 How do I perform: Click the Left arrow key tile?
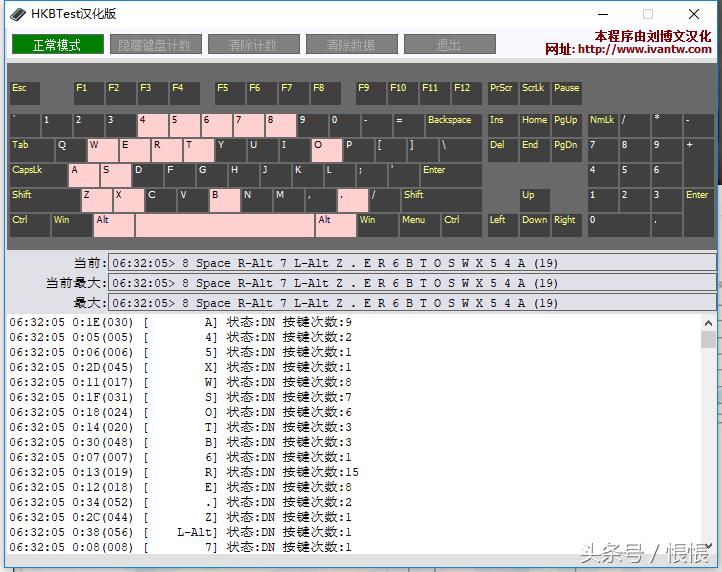[x=503, y=226]
